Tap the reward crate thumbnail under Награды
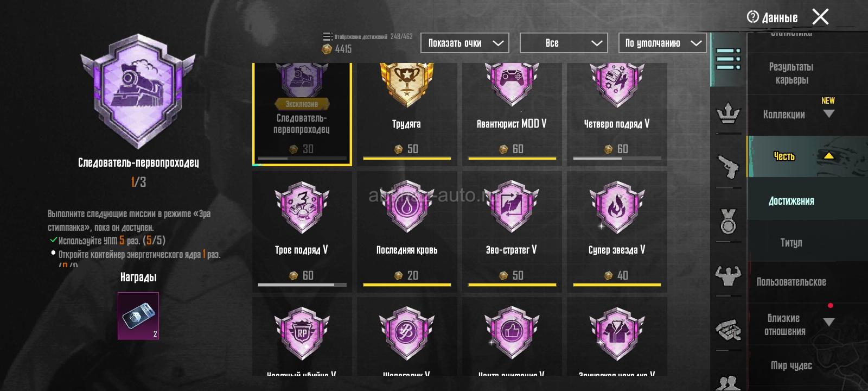Screen dimensions: 868x391 (138, 316)
